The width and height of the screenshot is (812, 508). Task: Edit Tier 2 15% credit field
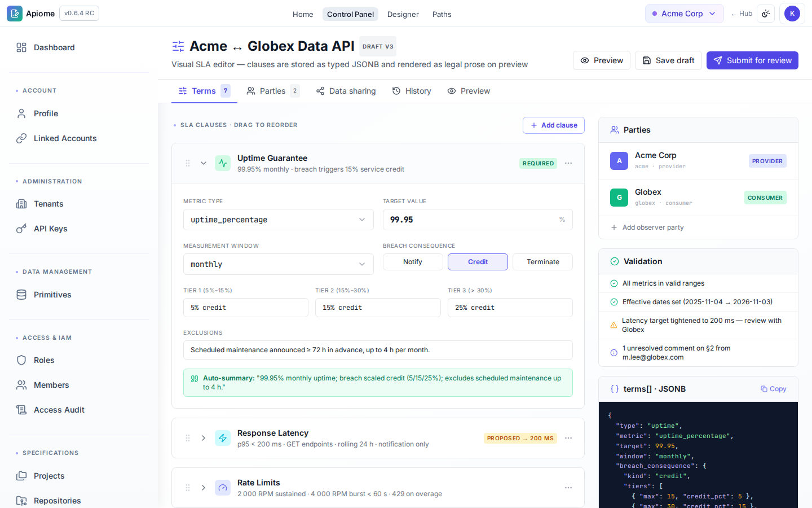tap(378, 308)
